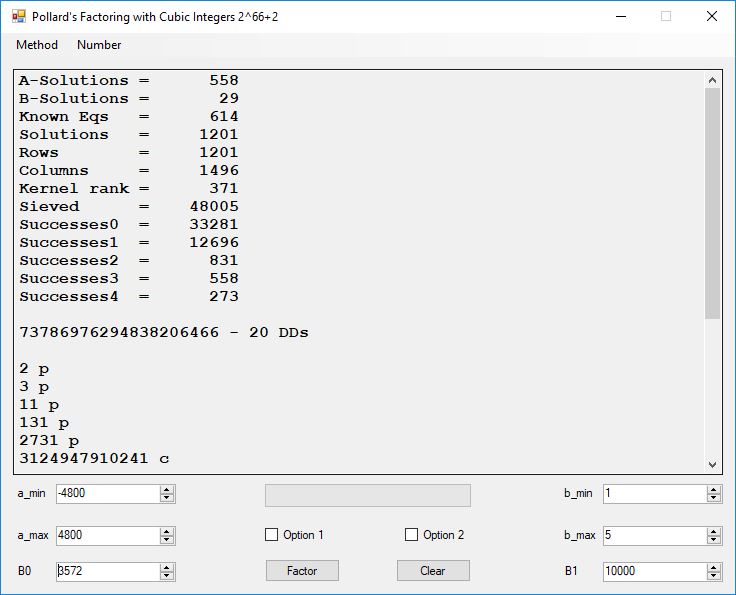736x595 pixels.
Task: Close the Pollard's Factoring window
Action: click(712, 16)
